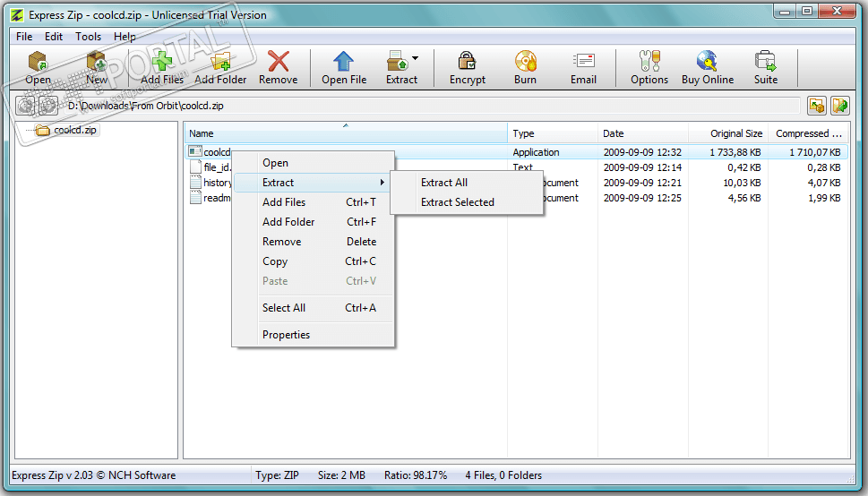
Task: Click the Ratio: 98.17% status entry
Action: pos(415,475)
